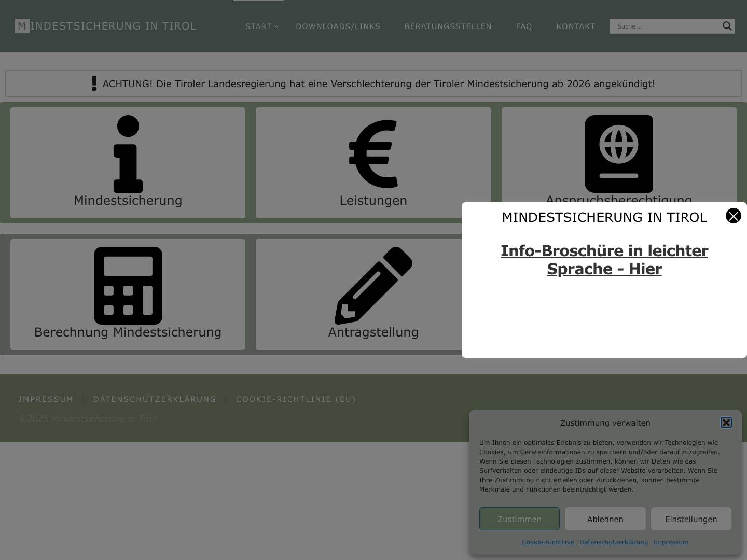Dismiss the Mindestsicherung popup with its X

tap(734, 216)
